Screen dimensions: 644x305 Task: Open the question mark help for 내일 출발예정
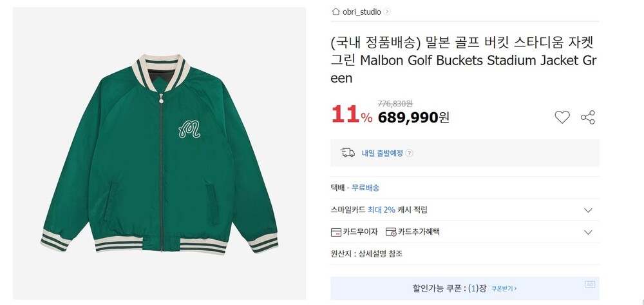(x=410, y=153)
